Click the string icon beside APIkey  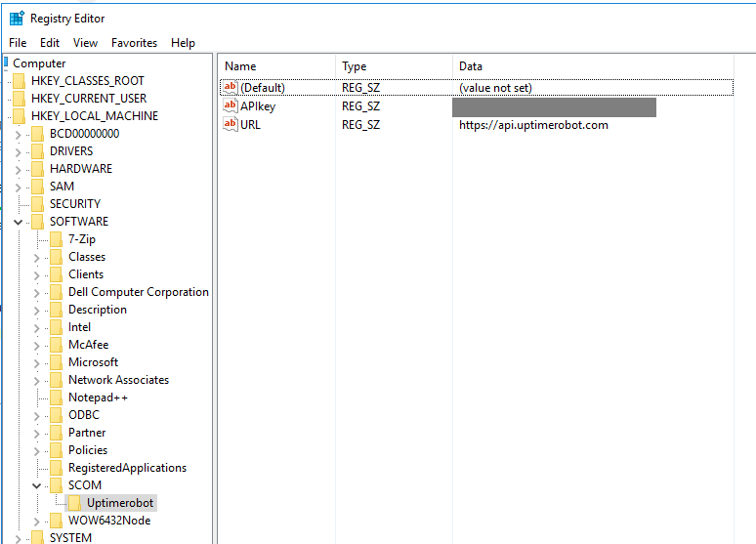pos(230,105)
